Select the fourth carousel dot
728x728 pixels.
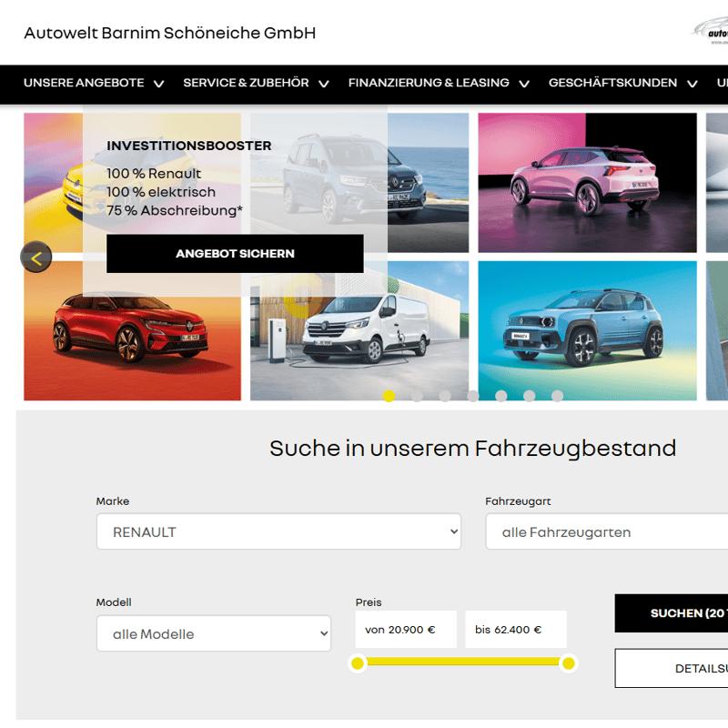click(x=473, y=396)
